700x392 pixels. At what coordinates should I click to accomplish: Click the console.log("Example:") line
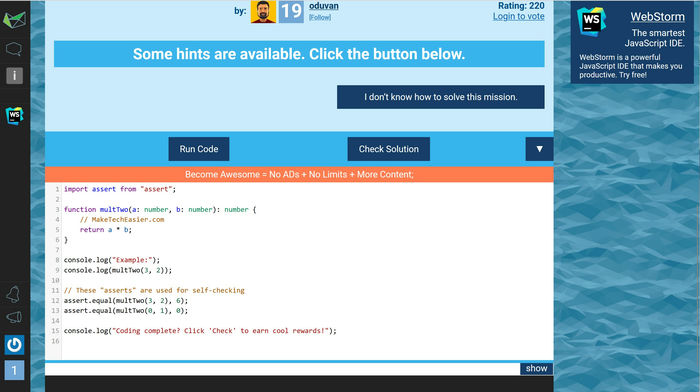point(112,260)
